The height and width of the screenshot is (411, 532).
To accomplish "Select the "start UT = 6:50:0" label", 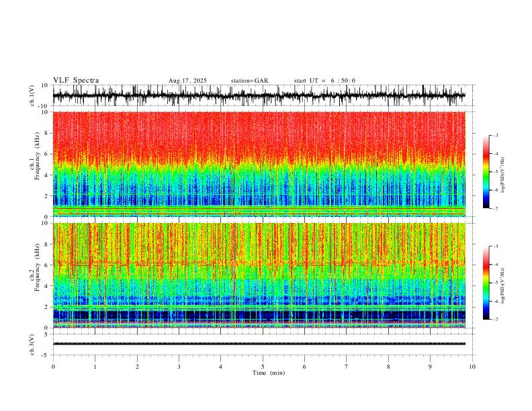I will click(x=324, y=81).
